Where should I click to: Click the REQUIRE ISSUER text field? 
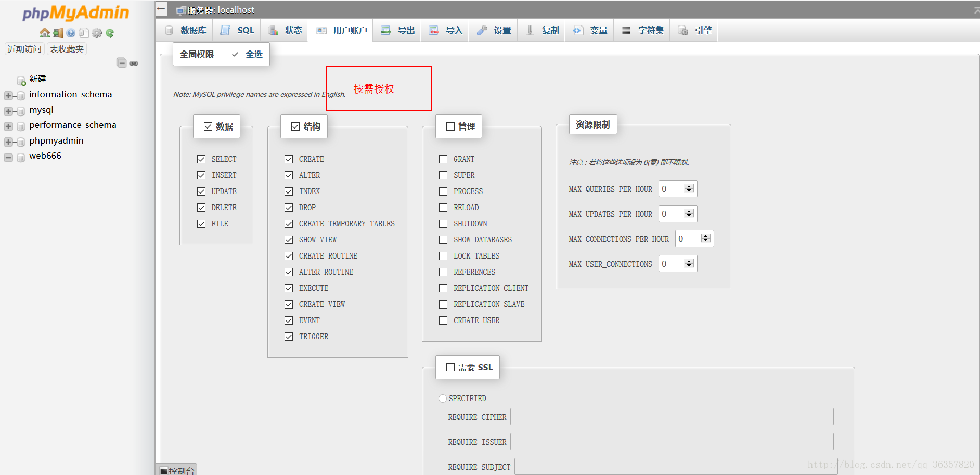pyautogui.click(x=672, y=442)
